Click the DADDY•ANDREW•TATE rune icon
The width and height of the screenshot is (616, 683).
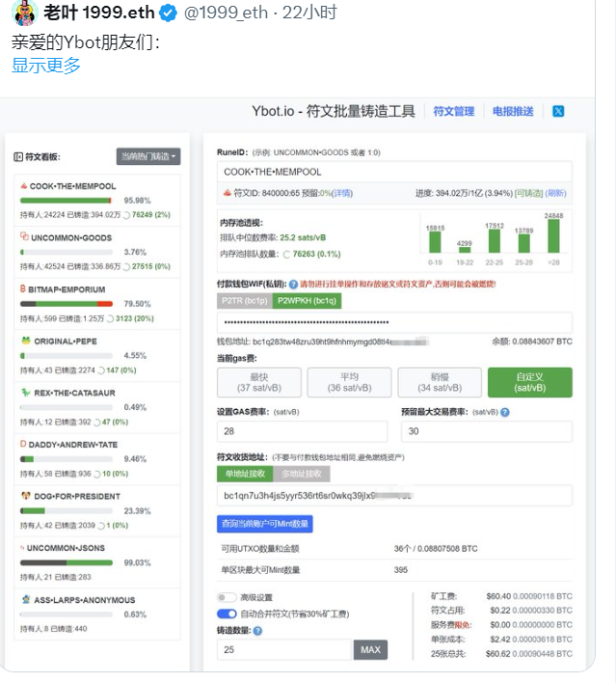tap(23, 444)
